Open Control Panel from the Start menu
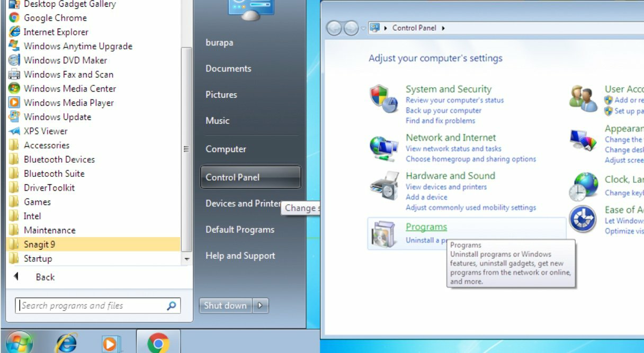Screen dimensions: 644x353 pos(251,177)
